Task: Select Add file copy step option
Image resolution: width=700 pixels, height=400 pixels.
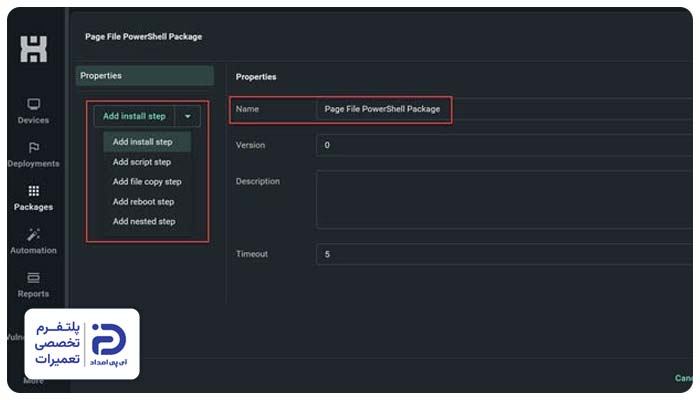Action: [147, 182]
